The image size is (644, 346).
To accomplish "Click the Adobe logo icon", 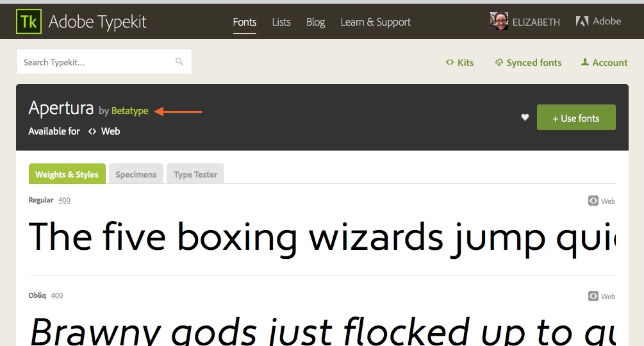I will tap(582, 21).
